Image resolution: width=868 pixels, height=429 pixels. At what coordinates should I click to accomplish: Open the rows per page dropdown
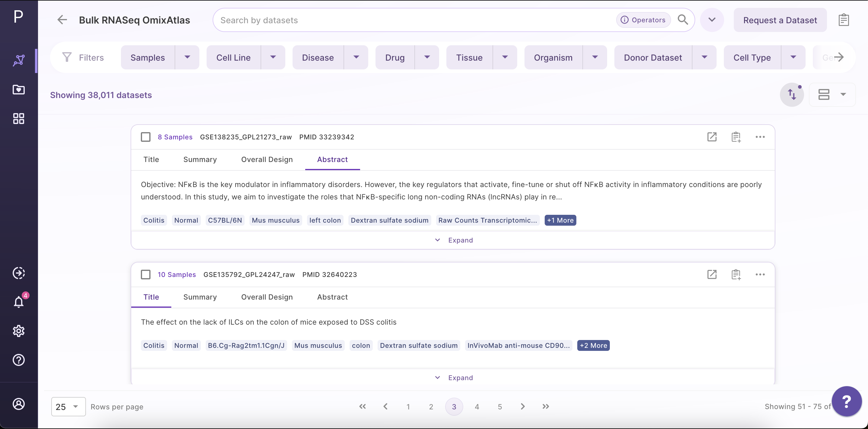tap(68, 406)
